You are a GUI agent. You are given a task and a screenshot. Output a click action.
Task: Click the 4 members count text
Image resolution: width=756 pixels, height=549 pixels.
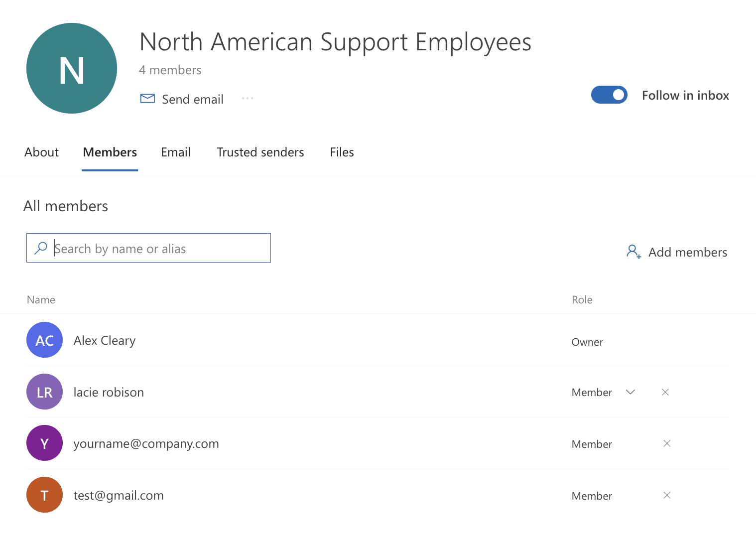[170, 70]
